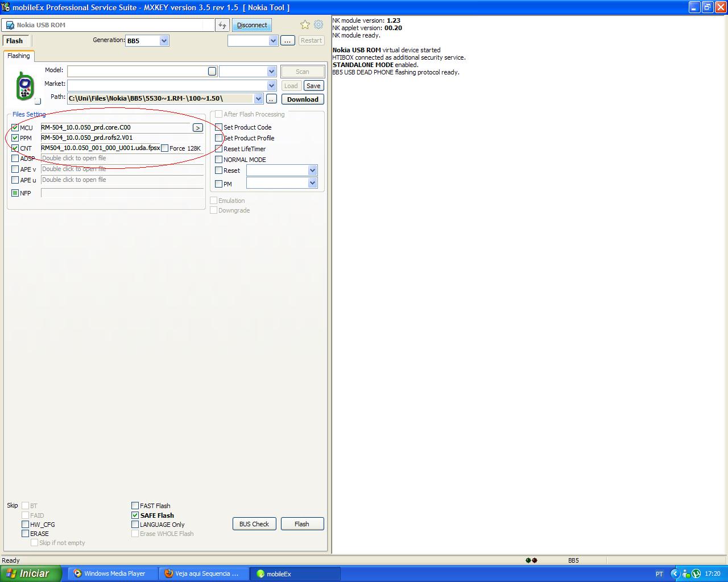Expand hidden tray icons arrow
This screenshot has height=582, width=728.
tap(675, 573)
